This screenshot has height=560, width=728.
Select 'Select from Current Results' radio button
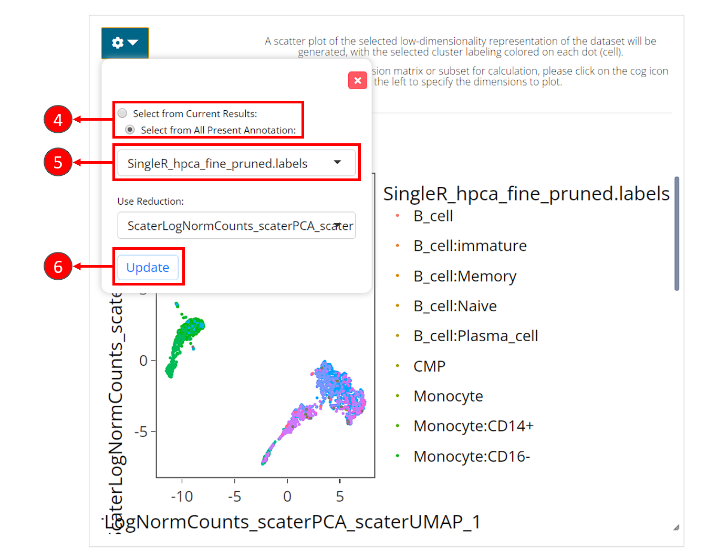click(x=123, y=113)
